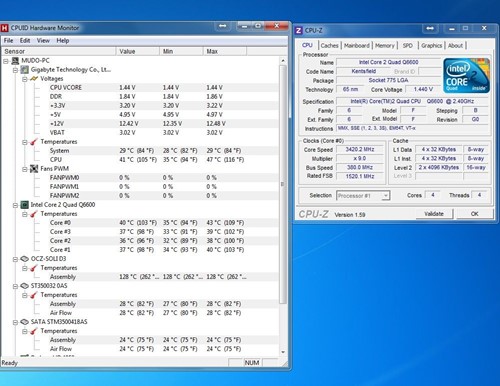The width and height of the screenshot is (500, 386).
Task: Switch to the Graphics tab in CPU-Z
Action: [x=431, y=46]
